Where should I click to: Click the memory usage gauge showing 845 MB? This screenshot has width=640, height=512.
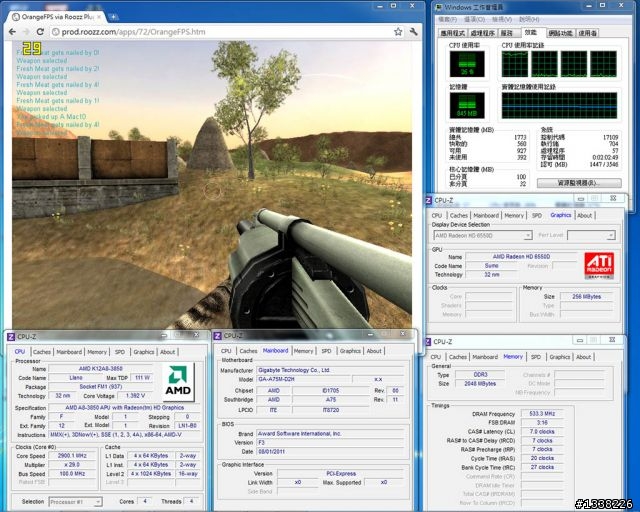tap(467, 105)
